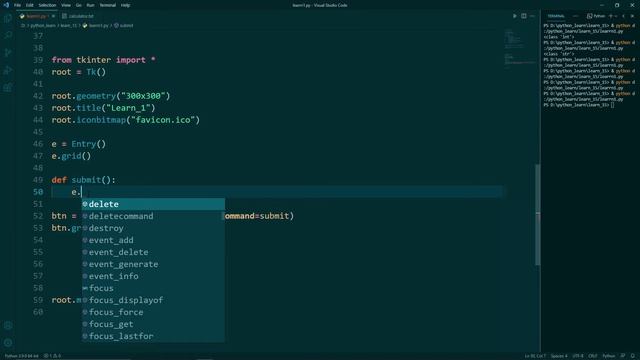Select 'focus_lastfor' autocomplete suggestion

coord(153,336)
